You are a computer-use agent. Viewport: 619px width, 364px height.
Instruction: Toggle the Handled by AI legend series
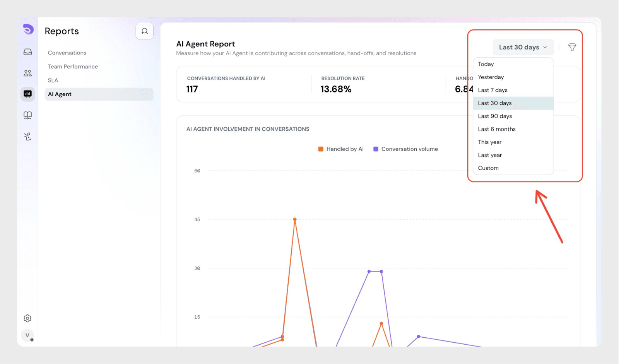pos(341,149)
